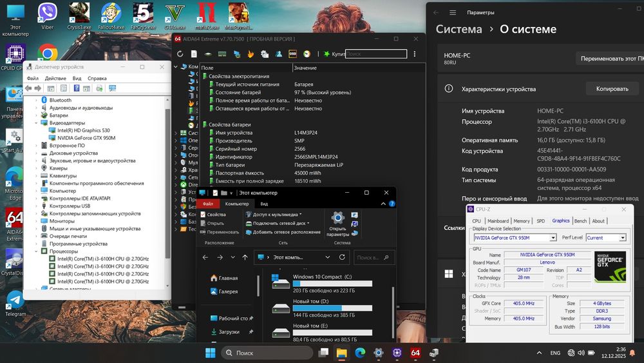This screenshot has height=363, width=644.
Task: Click the File Explorer icon on the taskbar
Action: tap(342, 353)
